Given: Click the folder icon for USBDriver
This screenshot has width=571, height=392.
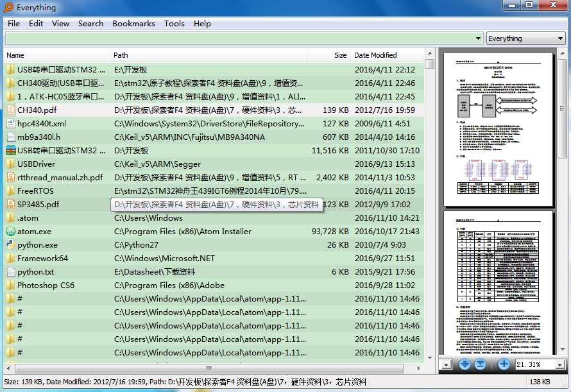Looking at the screenshot, I should coord(11,164).
